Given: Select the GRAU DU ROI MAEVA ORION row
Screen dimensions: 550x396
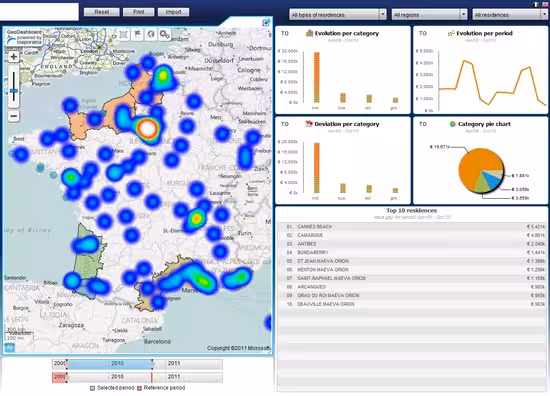Looking at the screenshot, I should coord(412,295).
